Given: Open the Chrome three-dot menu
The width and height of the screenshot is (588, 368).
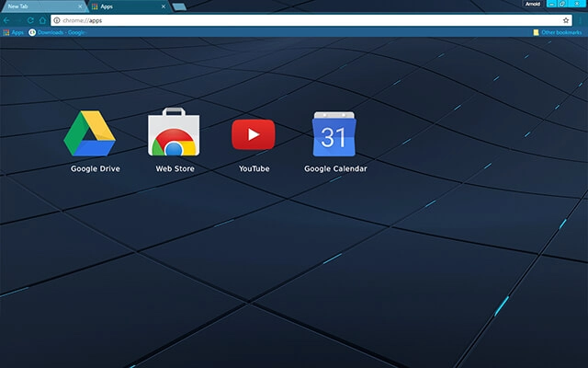Looking at the screenshot, I should [x=580, y=20].
